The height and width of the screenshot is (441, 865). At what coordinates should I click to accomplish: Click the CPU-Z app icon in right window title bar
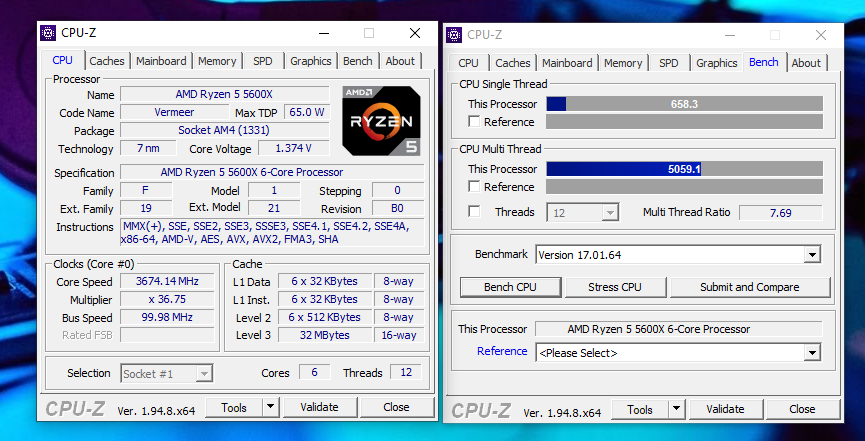point(455,35)
